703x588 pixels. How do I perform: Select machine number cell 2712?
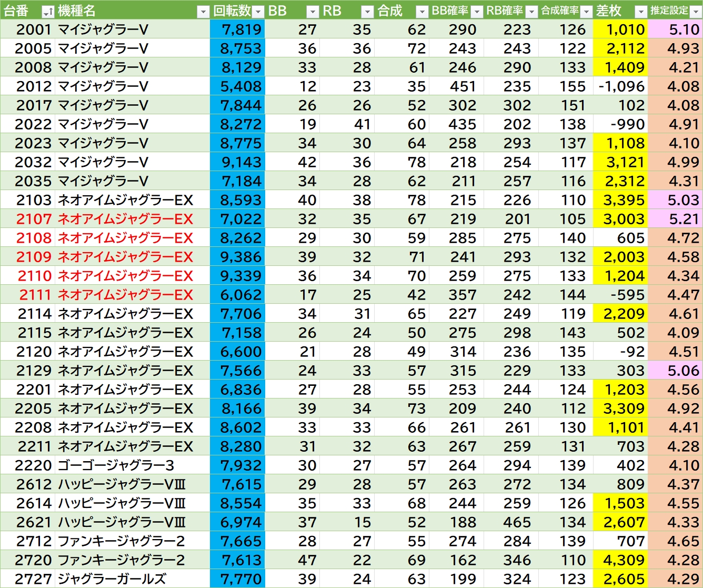click(x=27, y=541)
